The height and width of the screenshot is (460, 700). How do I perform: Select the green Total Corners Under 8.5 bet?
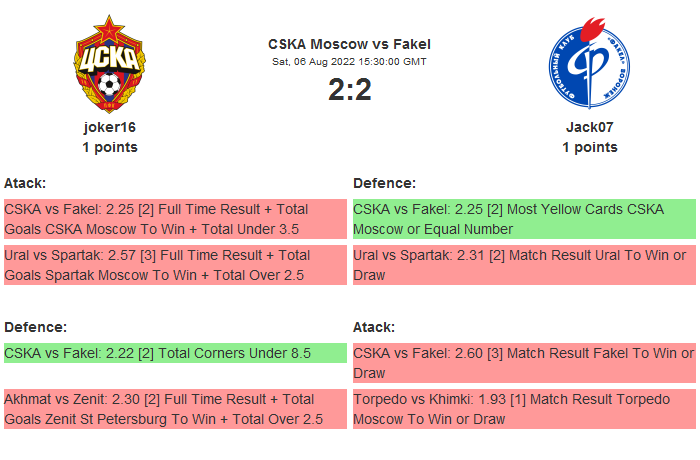175,353
